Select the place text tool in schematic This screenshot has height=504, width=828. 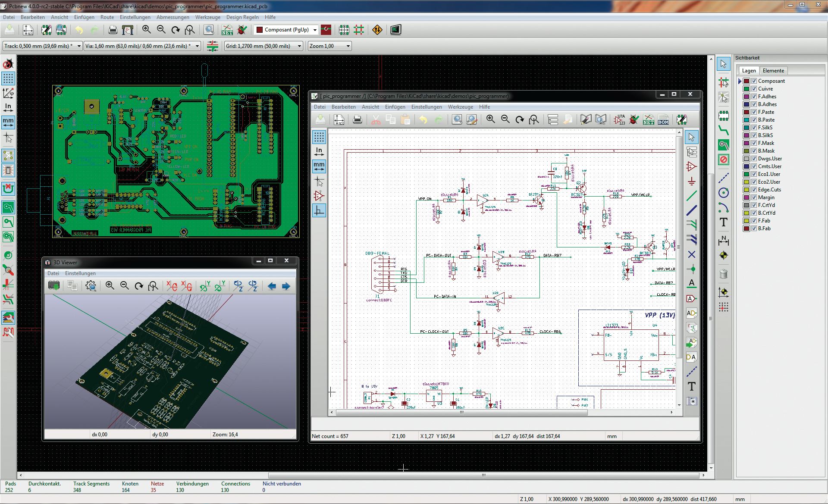pyautogui.click(x=691, y=386)
